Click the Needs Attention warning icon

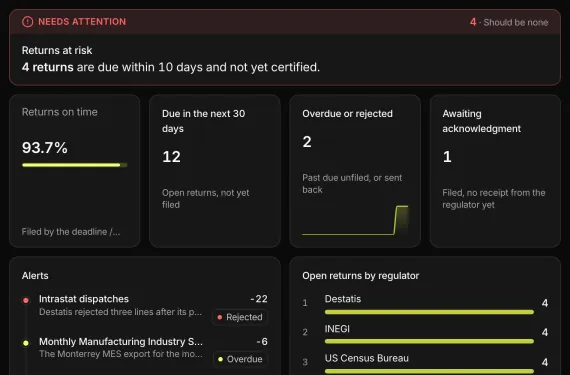(x=28, y=22)
